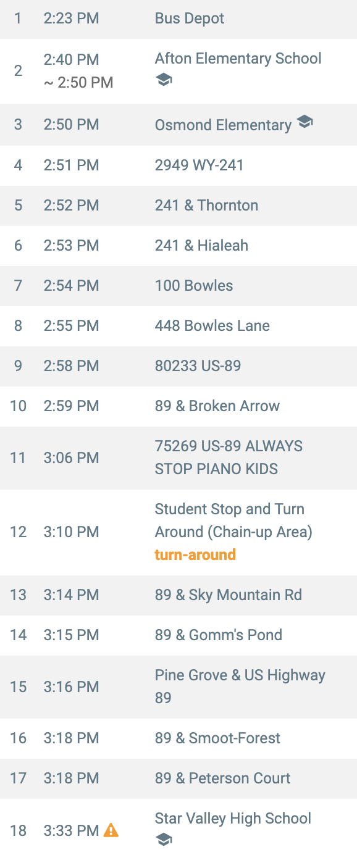Click the 89 & Peterson Court stop
357x868 pixels.
[178, 778]
